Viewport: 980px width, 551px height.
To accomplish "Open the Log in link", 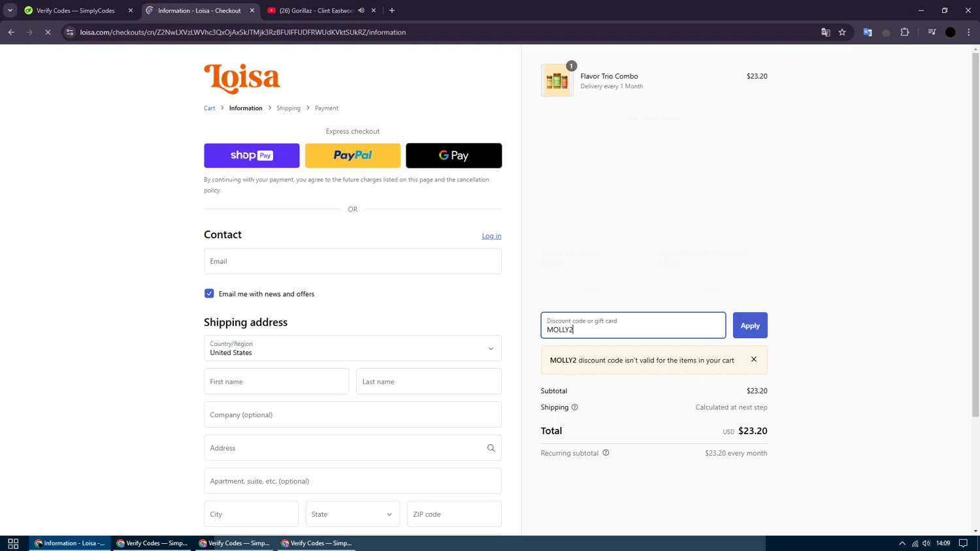I will tap(491, 236).
